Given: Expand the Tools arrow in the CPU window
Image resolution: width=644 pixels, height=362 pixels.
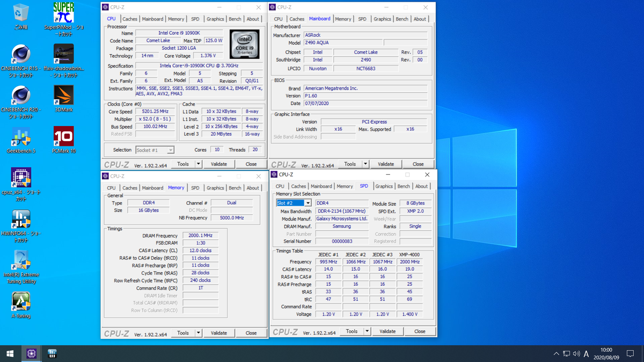Looking at the screenshot, I should (x=199, y=164).
